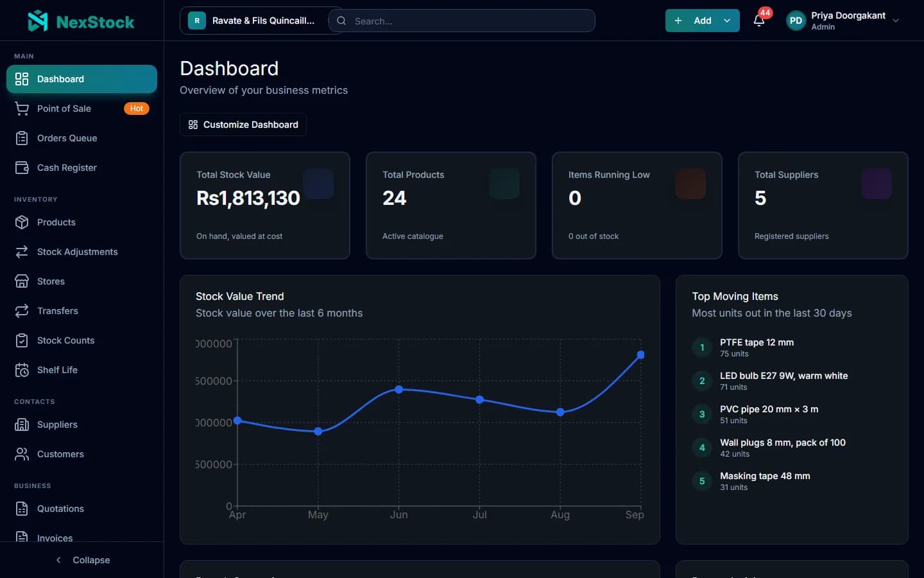Click the Products box icon
The image size is (924, 578).
click(22, 222)
